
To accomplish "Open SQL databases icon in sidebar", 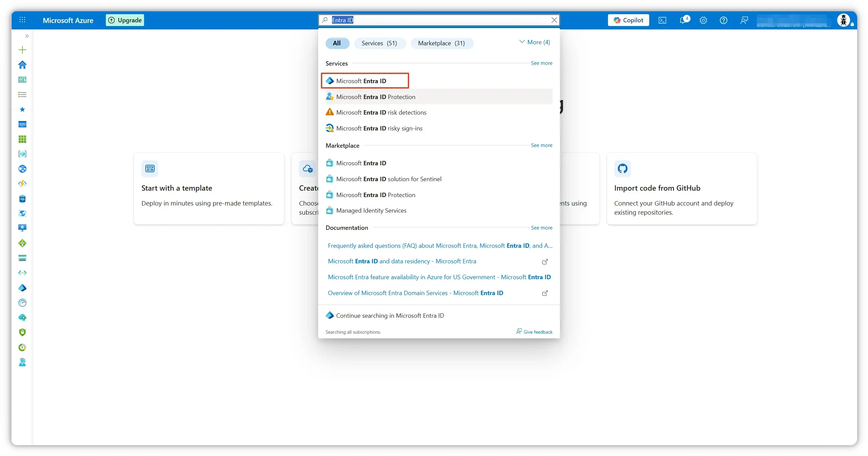I will pos(22,198).
